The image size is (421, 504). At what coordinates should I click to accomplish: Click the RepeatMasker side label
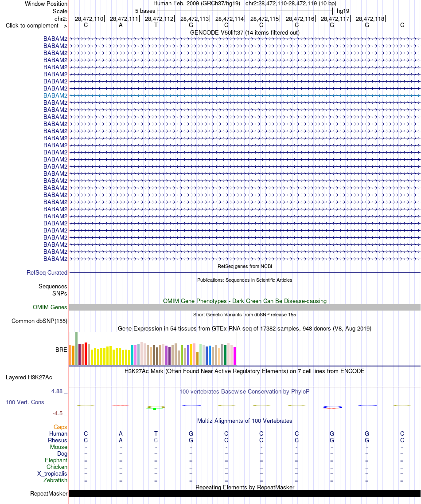pyautogui.click(x=49, y=493)
